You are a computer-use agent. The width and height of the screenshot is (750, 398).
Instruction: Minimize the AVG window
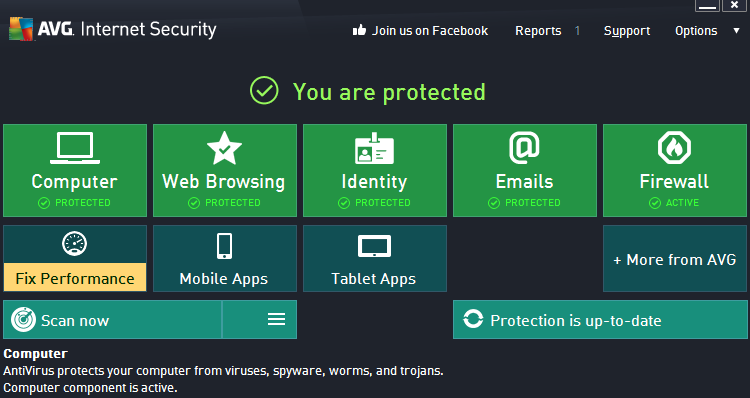[707, 6]
